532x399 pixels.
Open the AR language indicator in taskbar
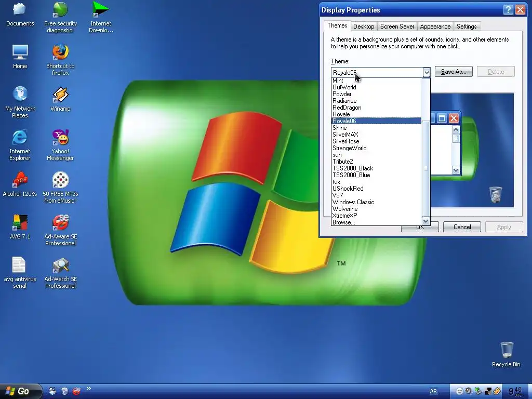tap(433, 391)
